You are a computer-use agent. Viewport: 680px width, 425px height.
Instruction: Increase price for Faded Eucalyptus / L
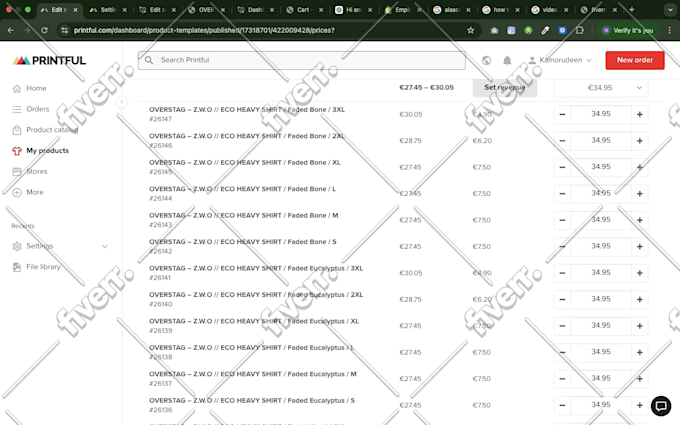pyautogui.click(x=640, y=353)
